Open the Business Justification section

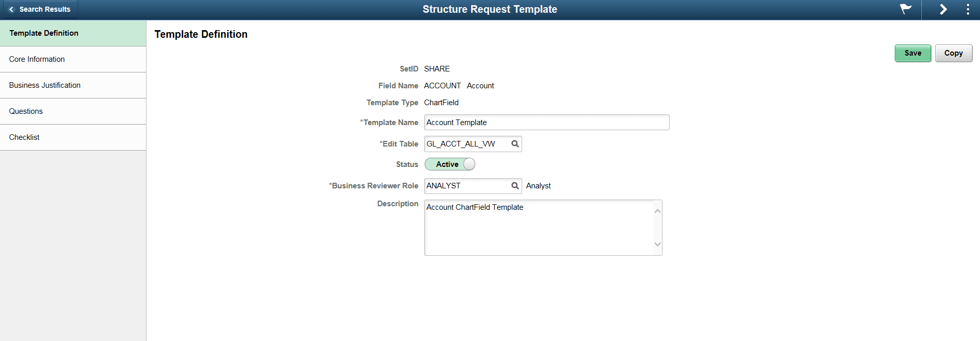(x=44, y=85)
